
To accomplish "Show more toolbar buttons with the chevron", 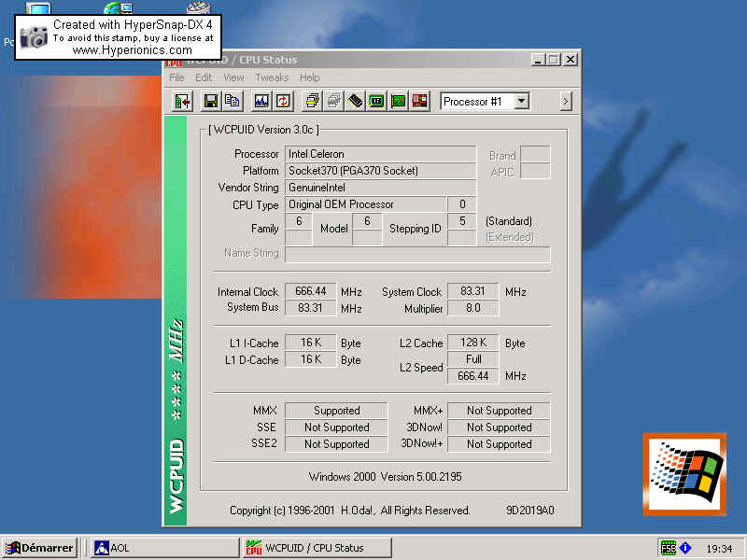I will click(x=566, y=101).
